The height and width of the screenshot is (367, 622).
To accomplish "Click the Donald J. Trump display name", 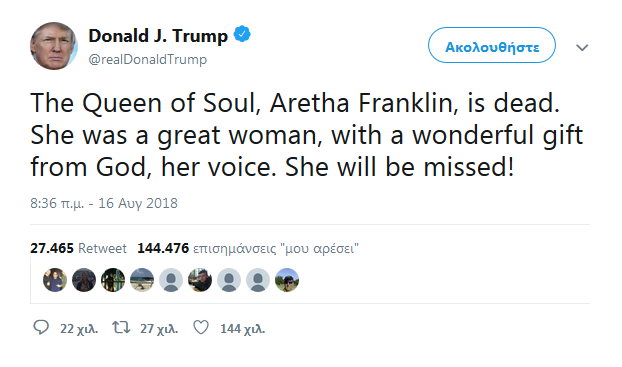I will point(158,36).
